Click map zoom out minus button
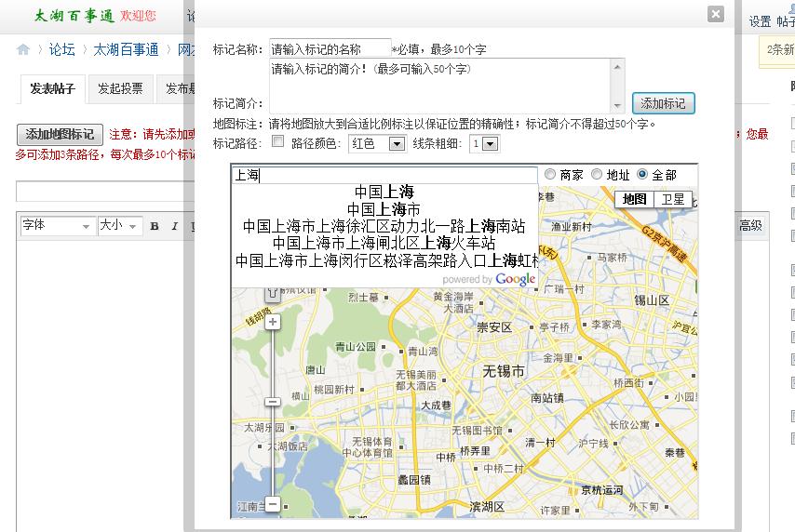Viewport: 795px width, 532px height. tap(273, 504)
